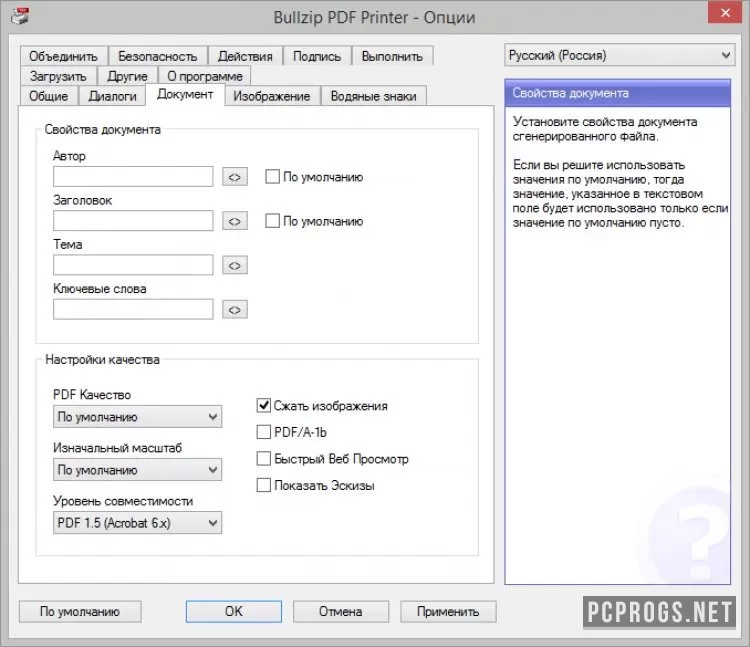Click the По умолчанию button at bottom

[x=80, y=612]
